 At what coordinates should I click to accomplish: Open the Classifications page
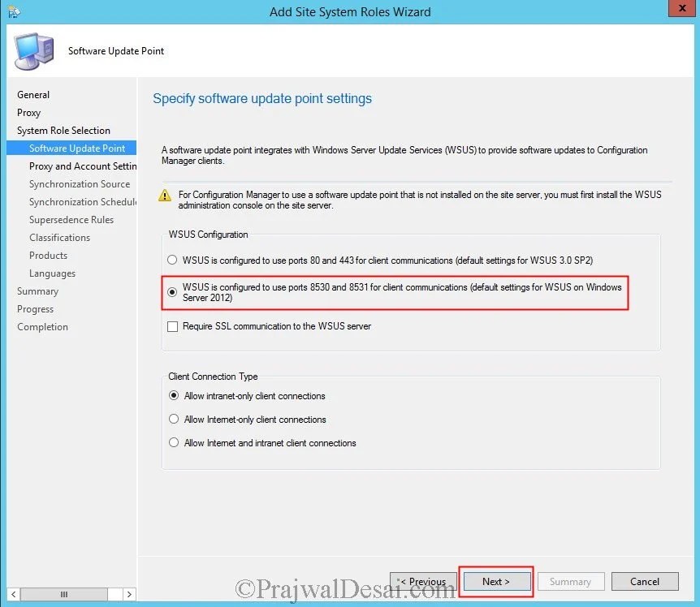click(59, 237)
